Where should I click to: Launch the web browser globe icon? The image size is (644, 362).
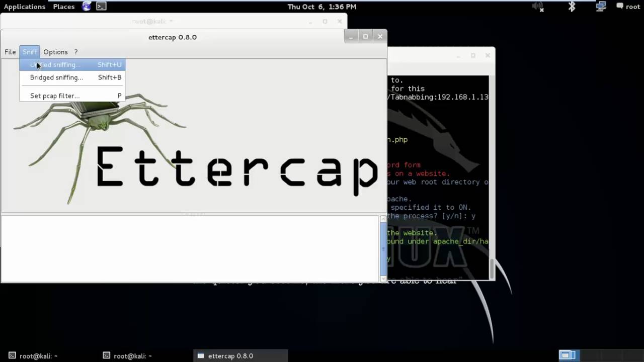[x=87, y=7]
